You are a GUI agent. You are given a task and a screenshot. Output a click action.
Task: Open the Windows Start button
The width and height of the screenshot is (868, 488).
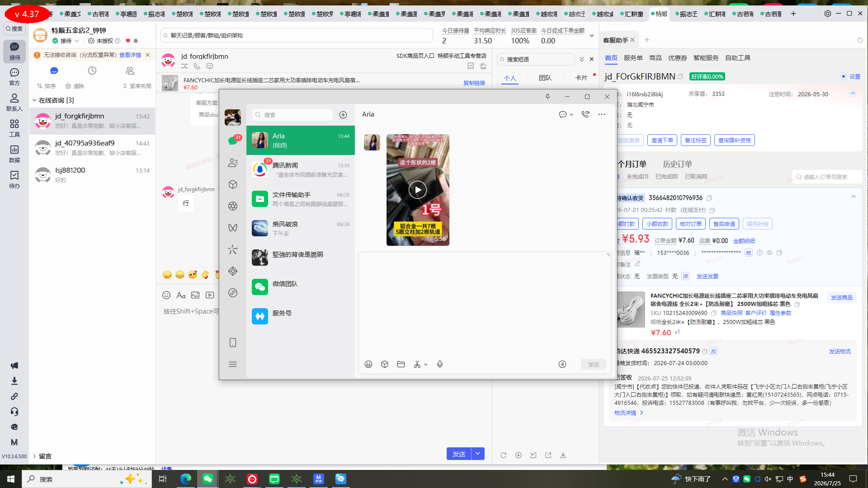click(11, 479)
